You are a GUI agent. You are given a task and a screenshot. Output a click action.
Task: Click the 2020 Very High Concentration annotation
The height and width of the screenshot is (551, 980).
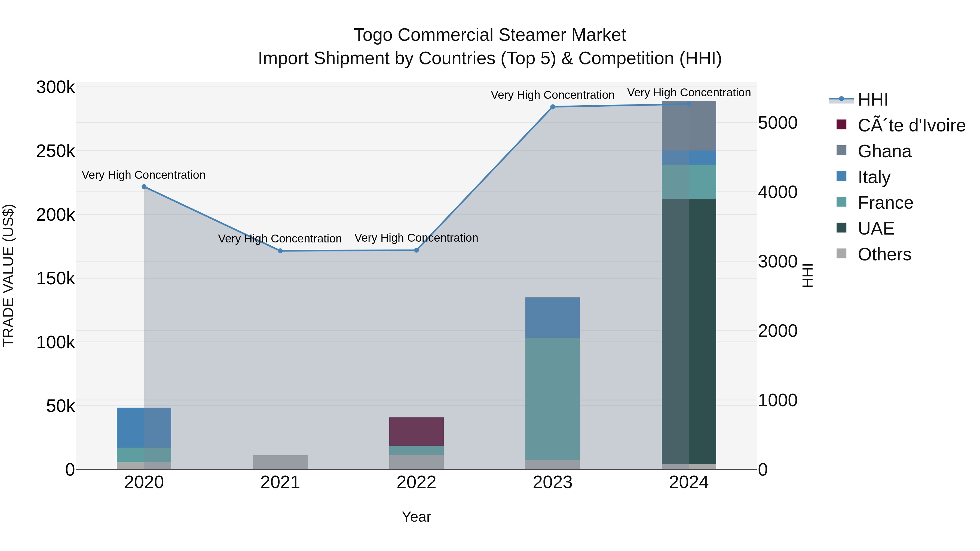pos(143,175)
